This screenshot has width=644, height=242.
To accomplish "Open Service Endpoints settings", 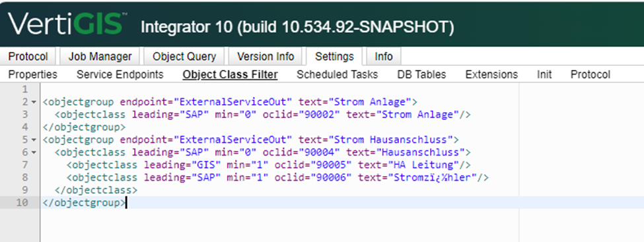I will click(x=120, y=75).
